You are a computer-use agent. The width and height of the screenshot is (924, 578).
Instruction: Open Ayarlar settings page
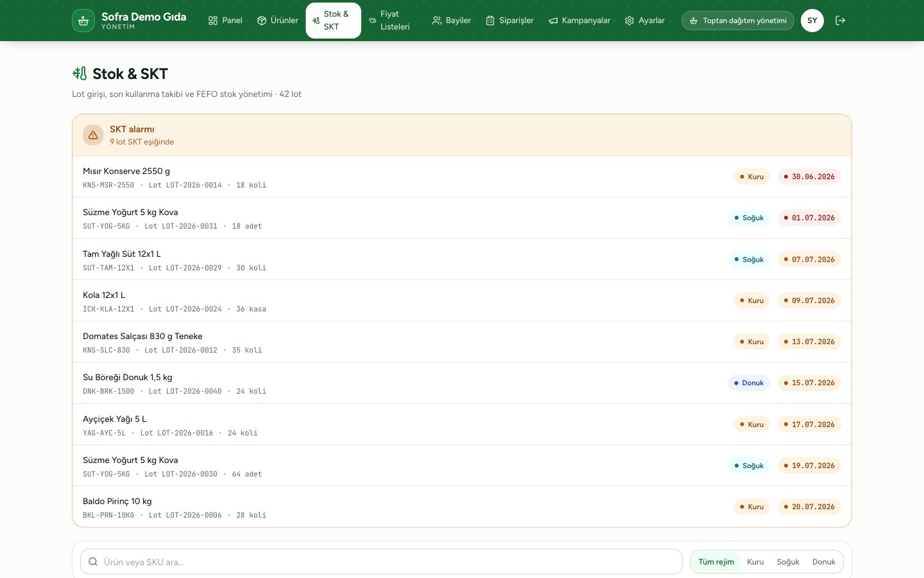click(645, 21)
